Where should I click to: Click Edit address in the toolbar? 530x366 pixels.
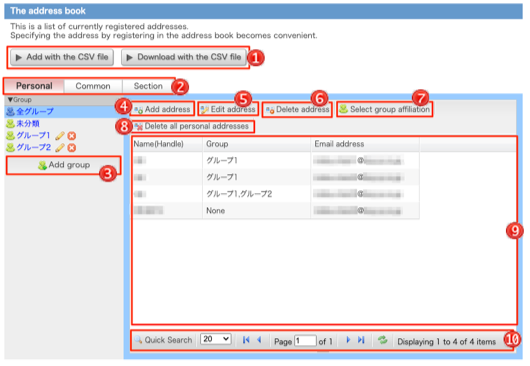pyautogui.click(x=228, y=109)
